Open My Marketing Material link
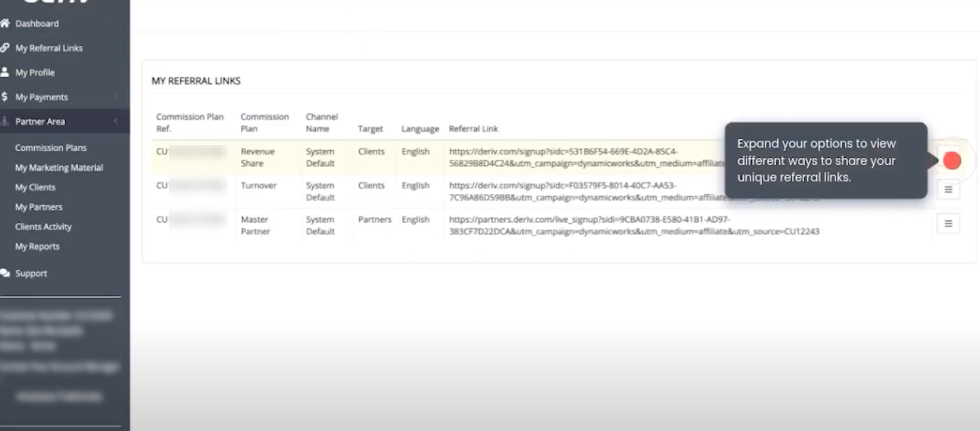Image resolution: width=980 pixels, height=431 pixels. click(x=59, y=168)
